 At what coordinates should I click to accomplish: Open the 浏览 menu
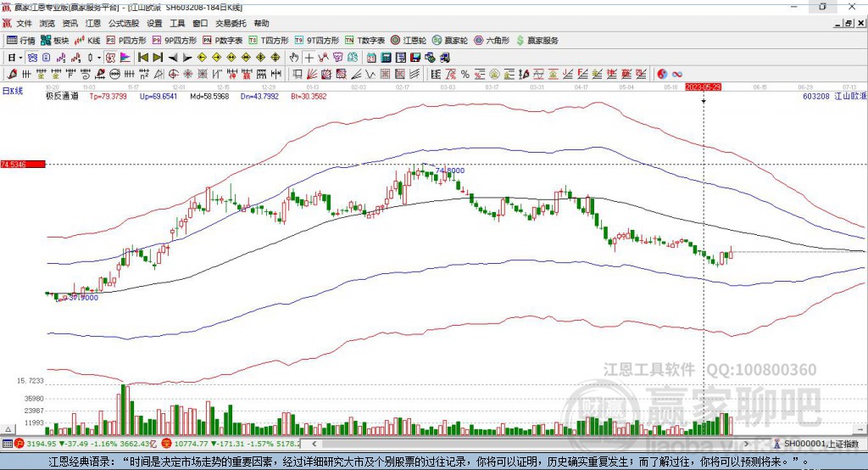[47, 23]
